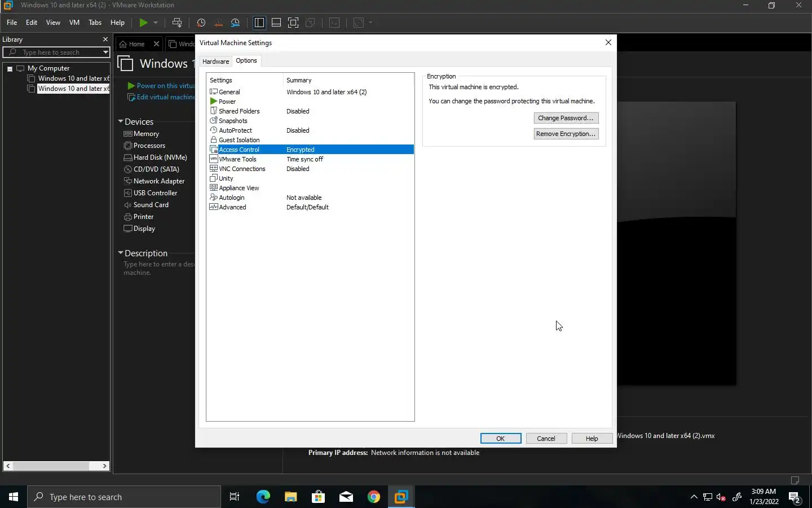Select Memory device
The width and height of the screenshot is (812, 508).
pos(146,134)
